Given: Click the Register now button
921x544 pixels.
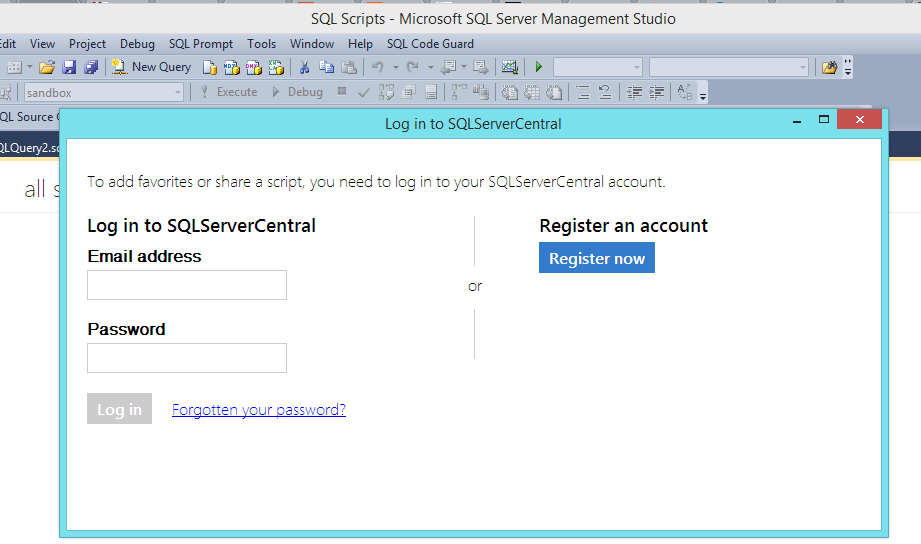Looking at the screenshot, I should tap(596, 258).
